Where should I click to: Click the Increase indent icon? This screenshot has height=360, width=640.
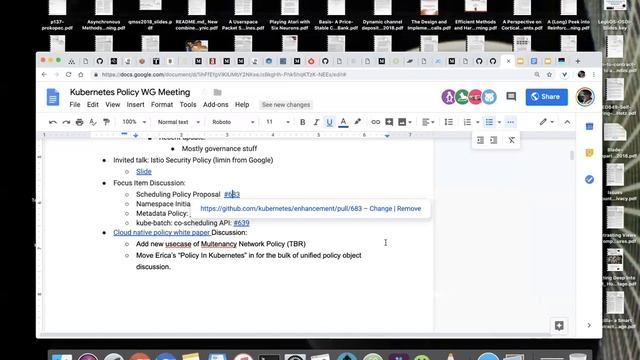[493, 140]
